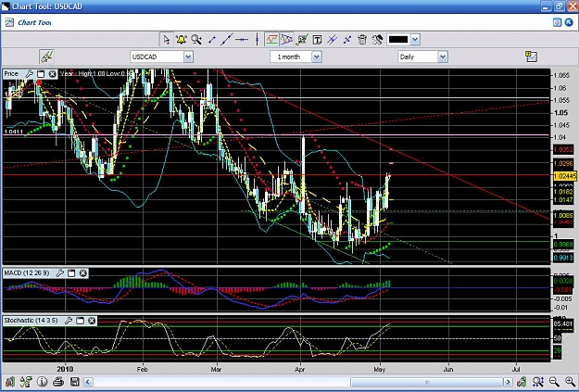Save the chart via floppy disk icon
The image size is (579, 392).
point(75,382)
